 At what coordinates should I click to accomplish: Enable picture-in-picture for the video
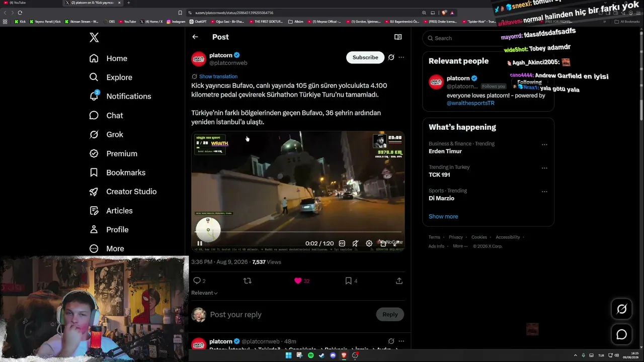[383, 243]
